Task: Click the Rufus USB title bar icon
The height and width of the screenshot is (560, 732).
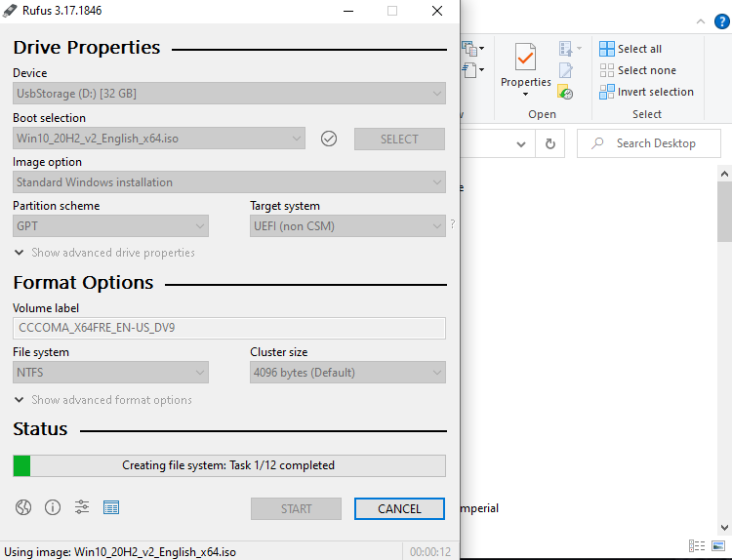Action: point(10,11)
